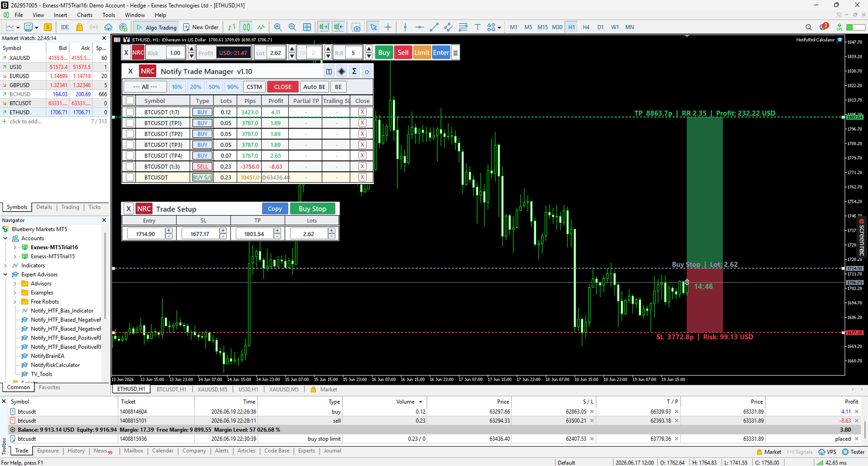Screen dimensions: 868x466
Task: Select the H4 timeframe
Action: (x=586, y=27)
